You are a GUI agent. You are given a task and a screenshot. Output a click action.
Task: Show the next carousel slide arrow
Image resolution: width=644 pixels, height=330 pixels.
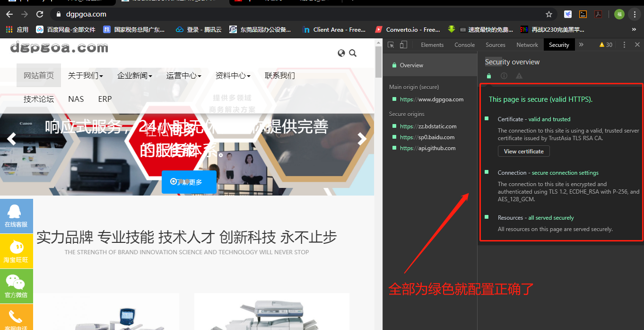tap(362, 139)
